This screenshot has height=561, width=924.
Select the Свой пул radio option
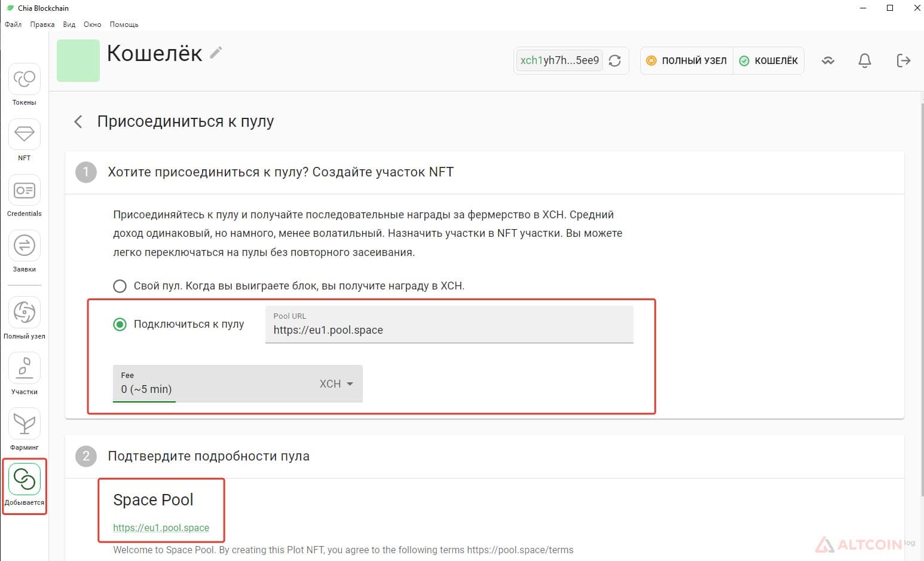[x=120, y=286]
